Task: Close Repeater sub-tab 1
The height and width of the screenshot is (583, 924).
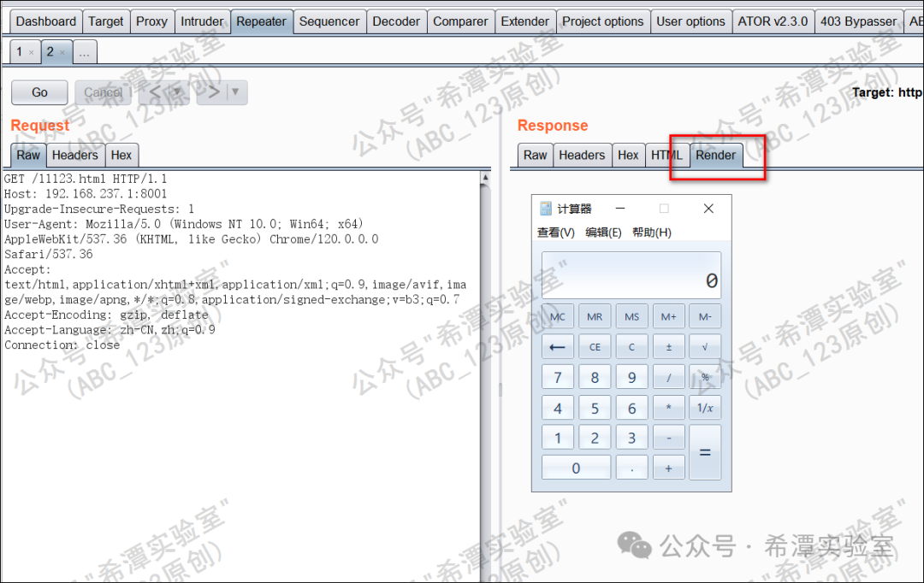Action: click(x=32, y=53)
